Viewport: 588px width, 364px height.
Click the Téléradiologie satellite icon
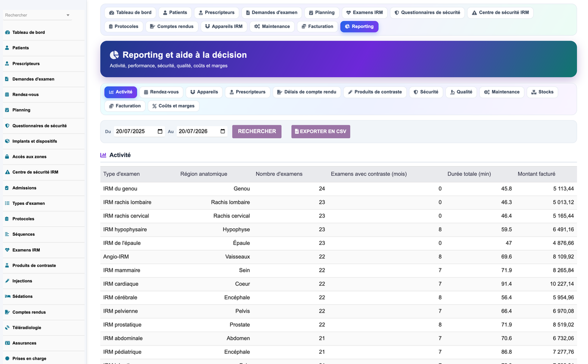coord(7,328)
